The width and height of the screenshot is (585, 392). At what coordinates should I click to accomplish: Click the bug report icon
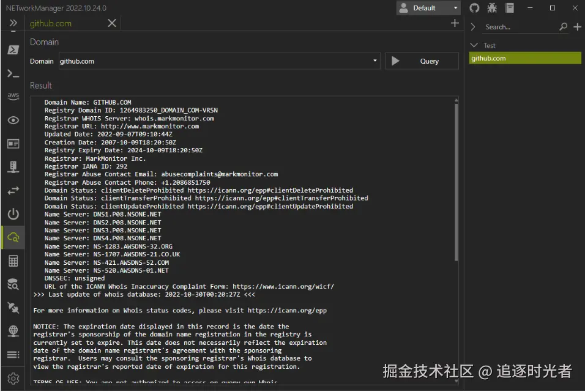click(492, 8)
